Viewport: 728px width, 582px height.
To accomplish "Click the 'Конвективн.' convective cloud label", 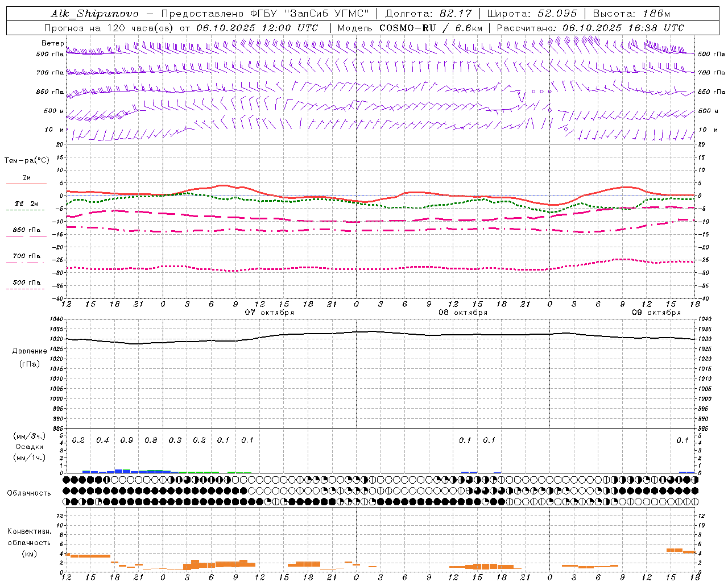I will [29, 531].
